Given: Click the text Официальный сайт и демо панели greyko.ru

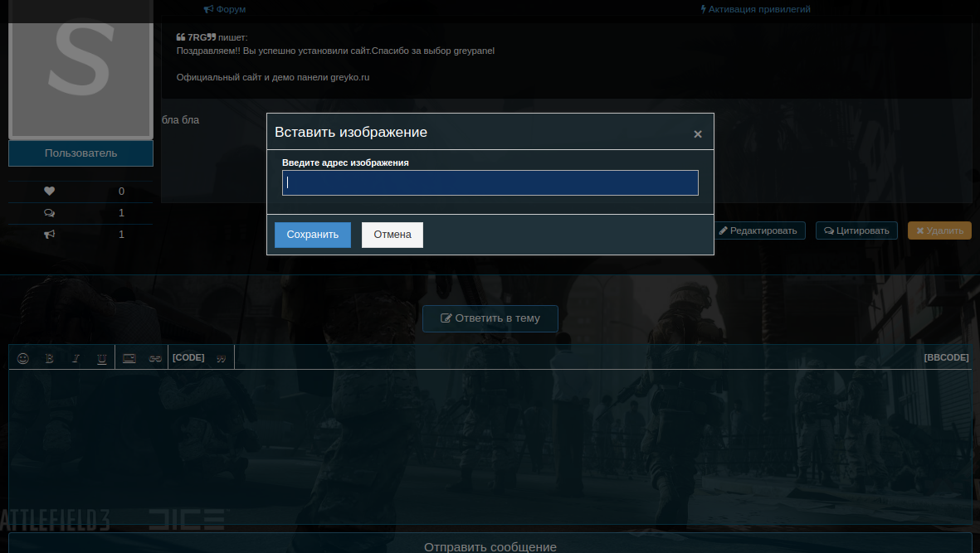Looking at the screenshot, I should click(x=272, y=77).
